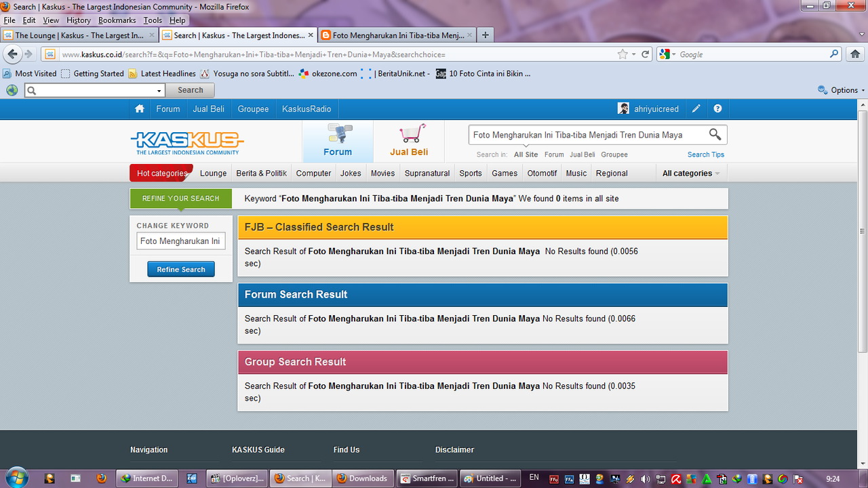Screen dimensions: 868x488
Task: Open the Options dropdown on the toolbar
Action: pyautogui.click(x=842, y=90)
